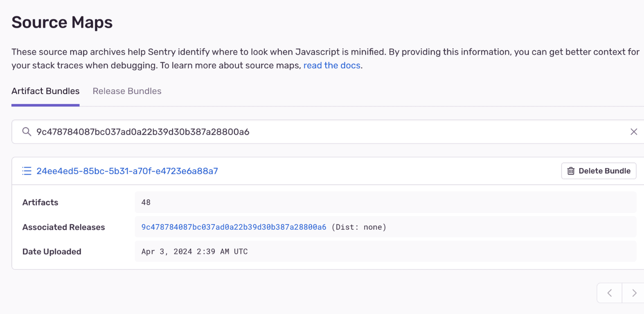Click the Artifacts count value 48

click(146, 202)
